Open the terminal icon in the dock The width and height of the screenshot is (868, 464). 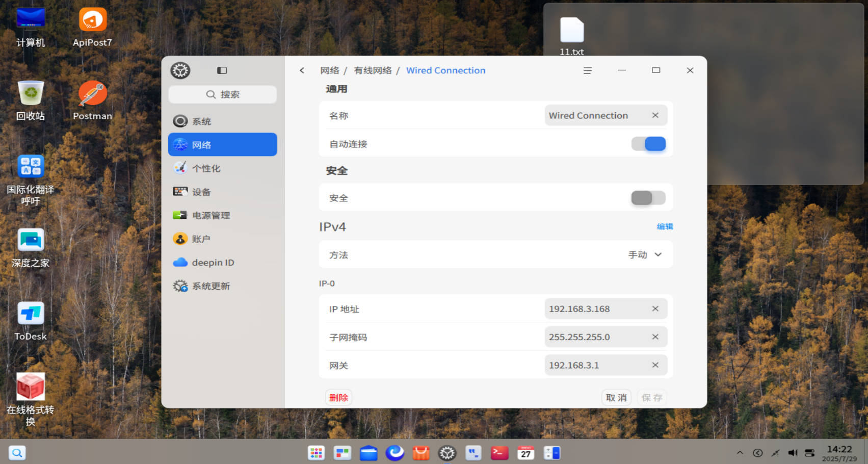coord(499,452)
